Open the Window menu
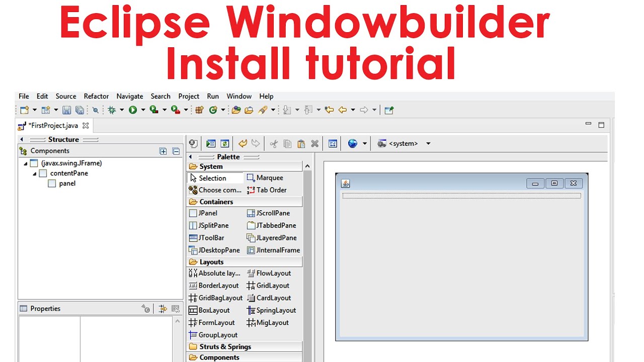 (239, 96)
